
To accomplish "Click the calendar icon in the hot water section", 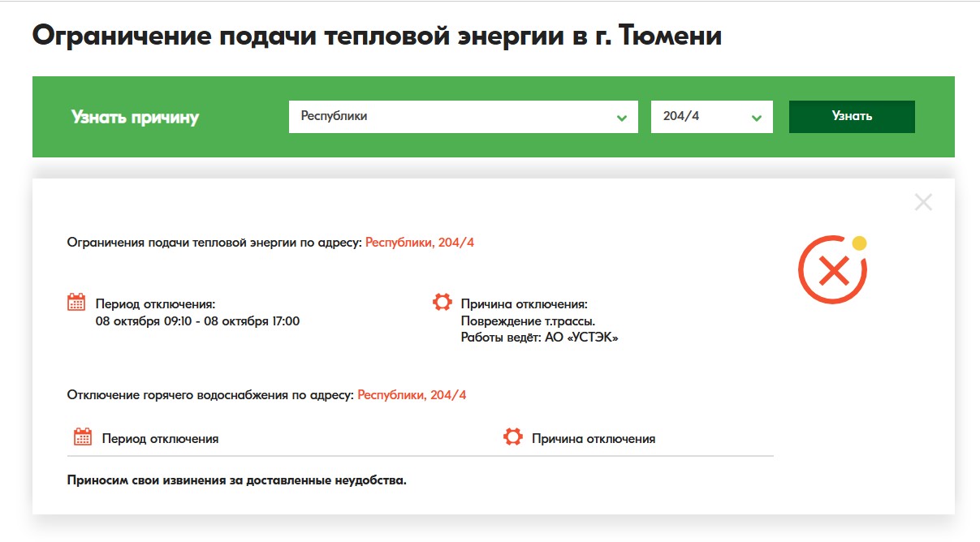I will point(83,437).
